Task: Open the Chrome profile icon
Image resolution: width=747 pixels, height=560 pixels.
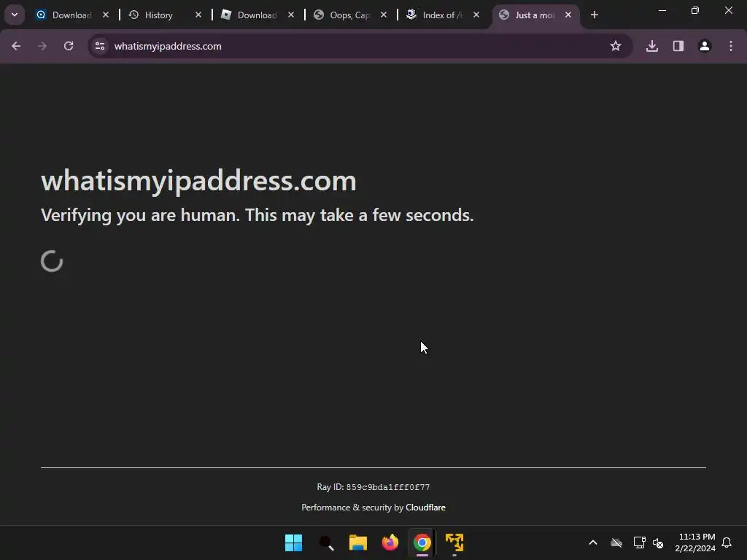Action: pyautogui.click(x=705, y=46)
